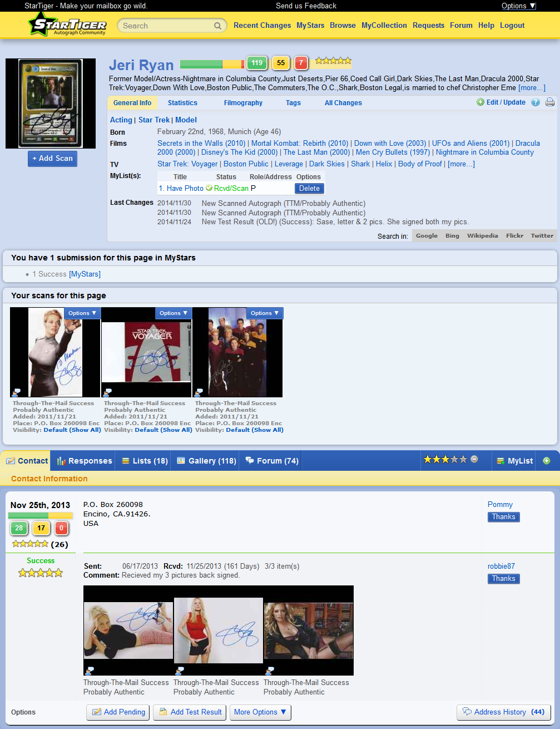
Task: Open the Lists (18) tab
Action: pos(145,461)
